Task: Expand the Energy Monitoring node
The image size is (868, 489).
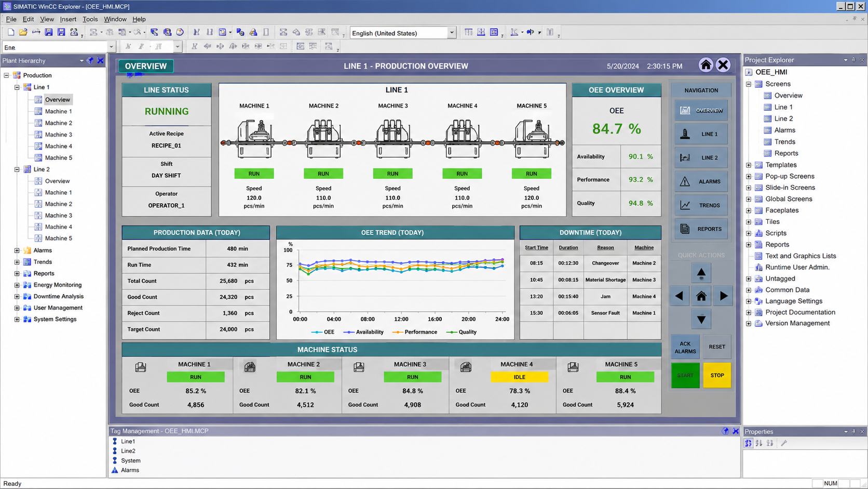Action: coord(17,285)
